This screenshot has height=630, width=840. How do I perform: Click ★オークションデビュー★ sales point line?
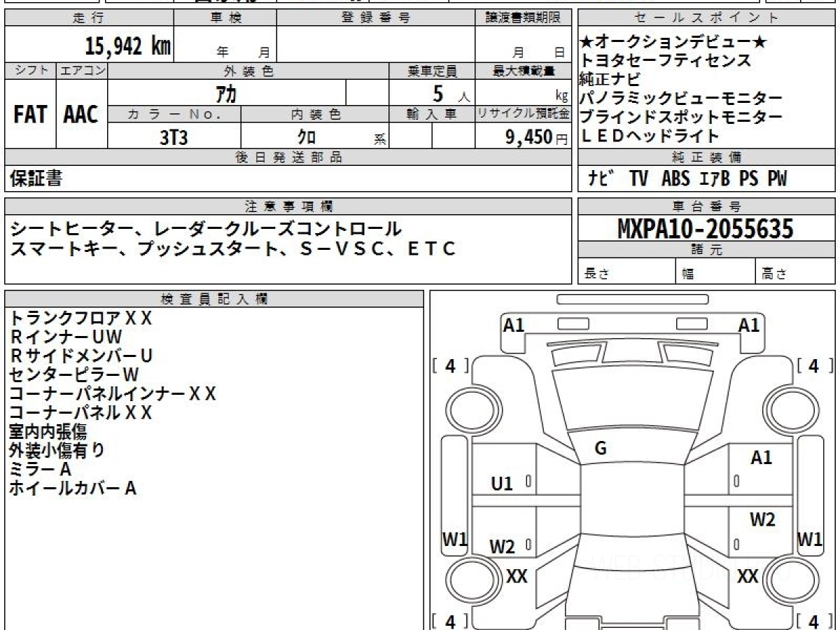pyautogui.click(x=674, y=43)
